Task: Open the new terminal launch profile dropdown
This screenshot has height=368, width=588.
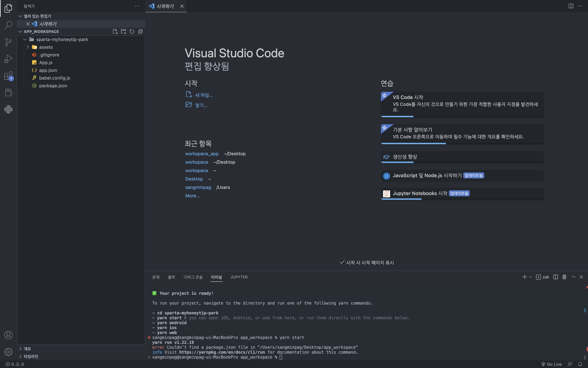Action: (530, 277)
